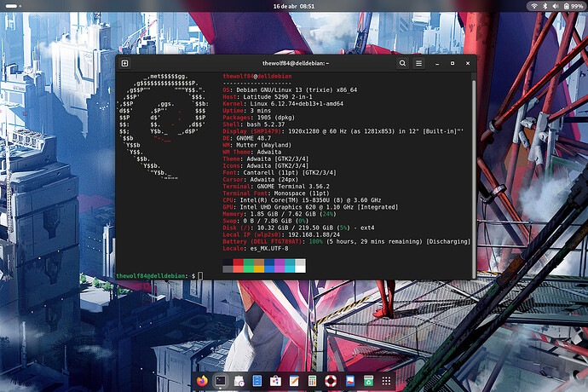
Task: Click the Local IP 192.168.1.88/24 line
Action: 281,235
